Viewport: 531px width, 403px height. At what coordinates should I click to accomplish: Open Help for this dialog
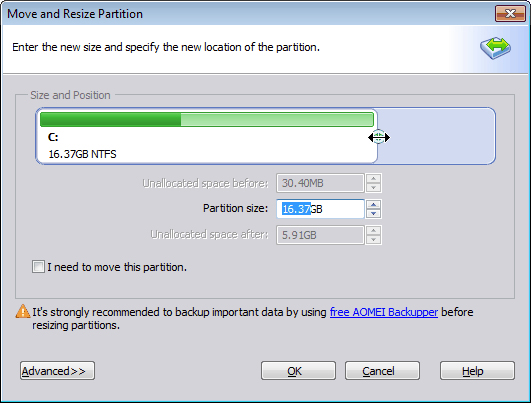click(x=477, y=371)
